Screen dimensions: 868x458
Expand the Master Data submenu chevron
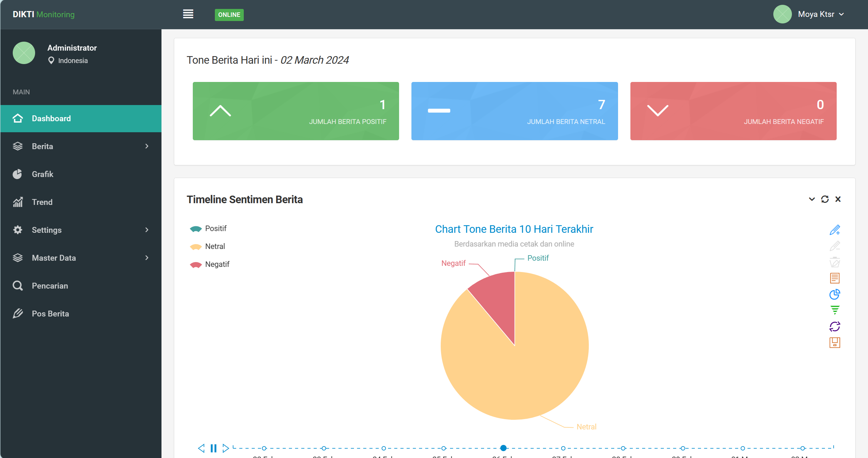point(147,258)
